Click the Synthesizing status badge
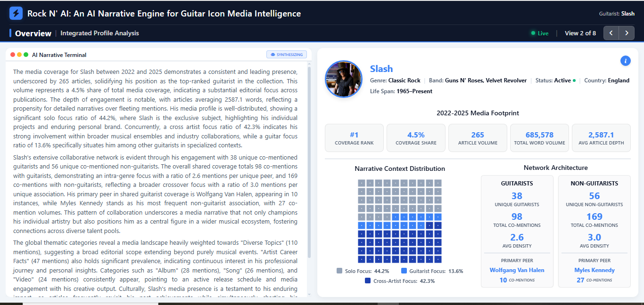Image resolution: width=644 pixels, height=305 pixels. 287,55
